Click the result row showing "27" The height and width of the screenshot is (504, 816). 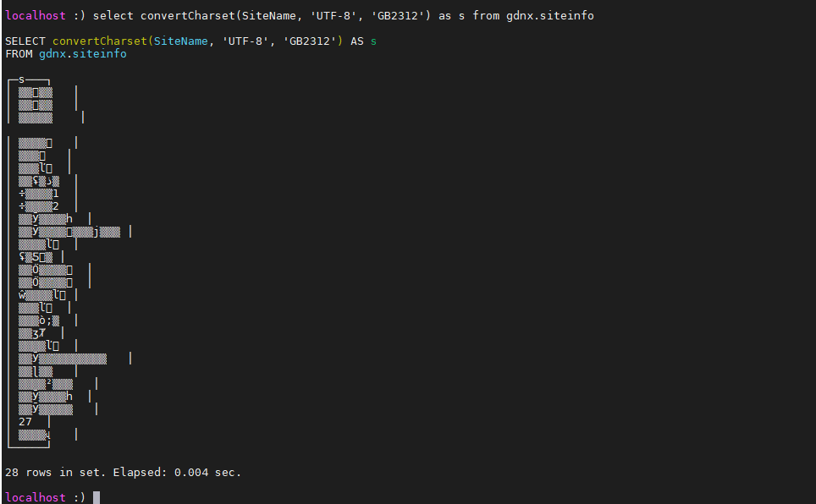tap(25, 421)
